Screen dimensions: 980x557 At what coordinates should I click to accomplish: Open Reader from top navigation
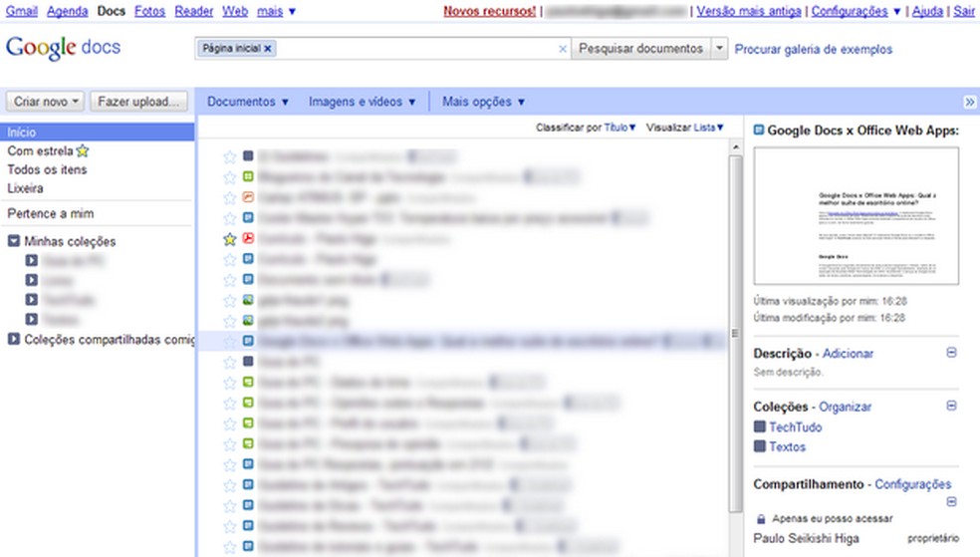[194, 11]
